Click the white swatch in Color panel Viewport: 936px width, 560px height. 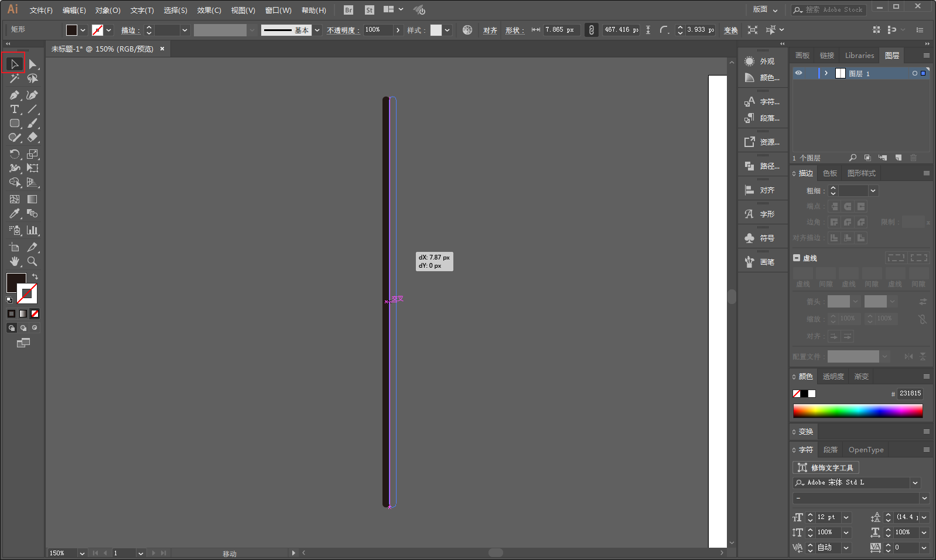tap(812, 394)
